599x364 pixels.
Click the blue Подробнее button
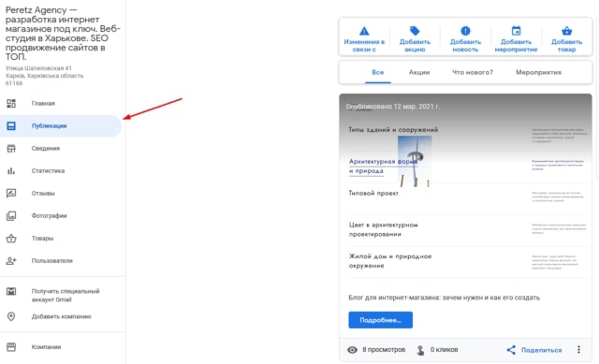pos(381,320)
